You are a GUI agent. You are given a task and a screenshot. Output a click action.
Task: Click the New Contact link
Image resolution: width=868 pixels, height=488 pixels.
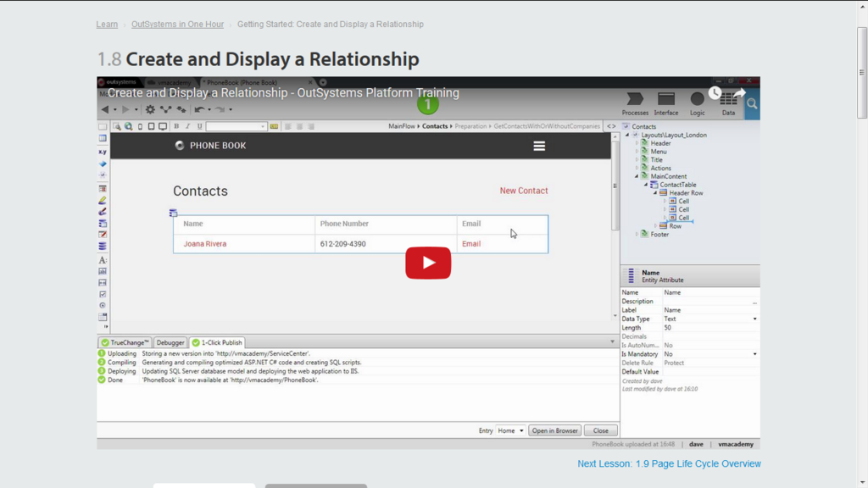tap(524, 191)
